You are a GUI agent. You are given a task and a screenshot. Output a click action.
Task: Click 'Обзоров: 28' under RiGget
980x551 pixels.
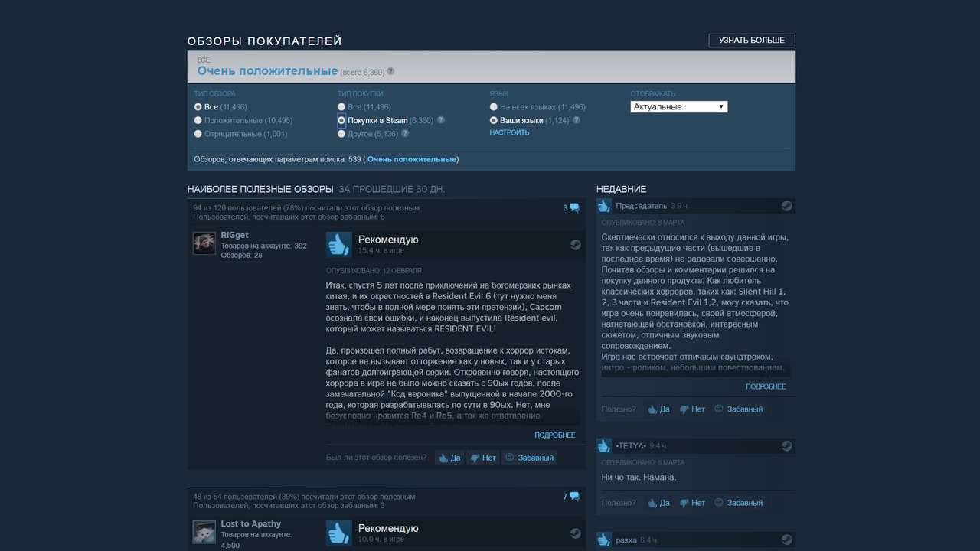(x=241, y=255)
